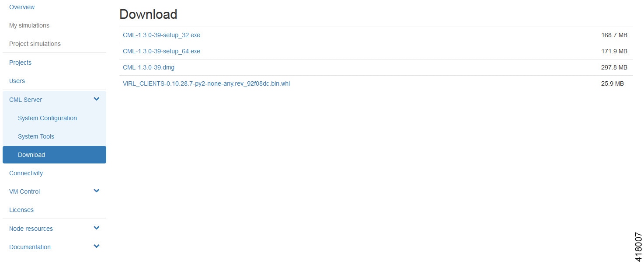Open System Tools submenu item
Viewport: 644px width, 264px height.
(x=36, y=136)
